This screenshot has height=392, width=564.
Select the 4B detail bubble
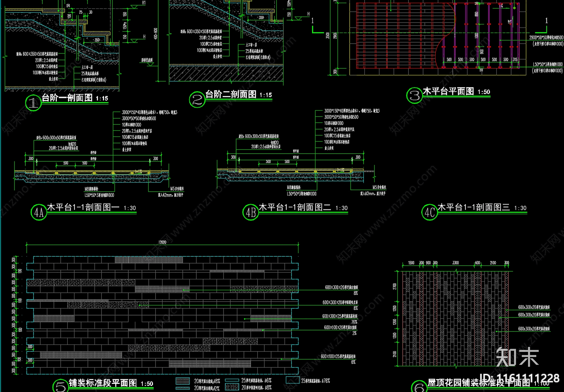pos(251,212)
